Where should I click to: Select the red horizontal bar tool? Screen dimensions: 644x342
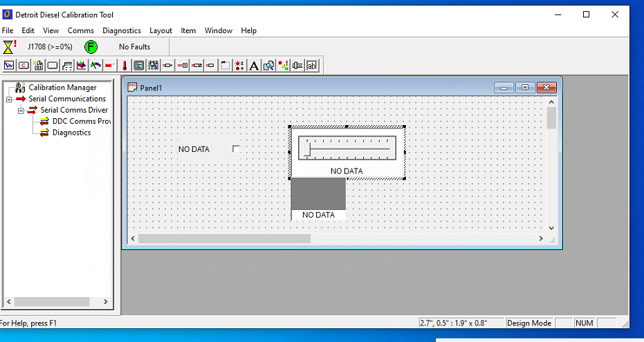(110, 66)
